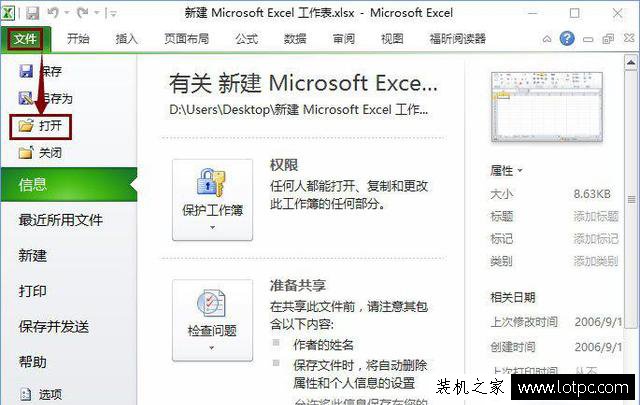Open the 公式 (Formulas) ribbon tab
The width and height of the screenshot is (640, 405).
[x=247, y=39]
